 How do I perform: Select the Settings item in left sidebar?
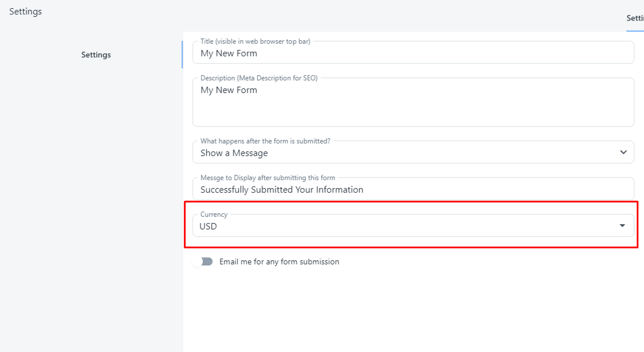[x=96, y=55]
